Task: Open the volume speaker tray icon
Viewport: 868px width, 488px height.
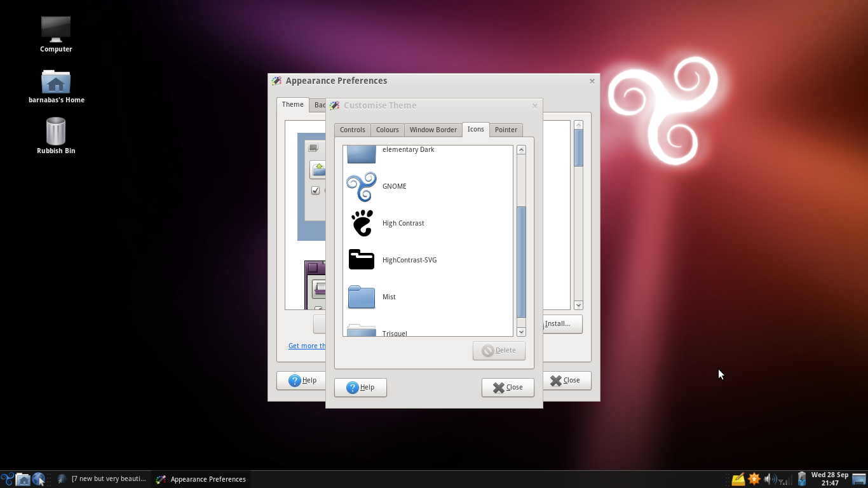Action: pos(770,479)
